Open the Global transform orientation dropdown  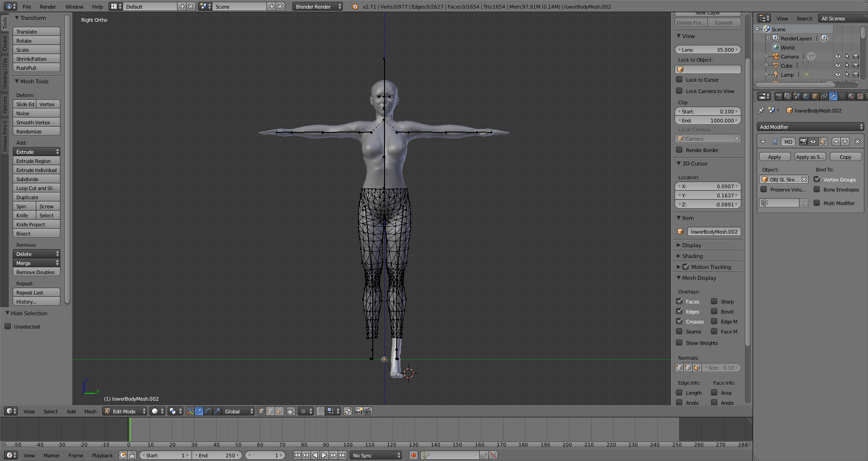point(239,411)
